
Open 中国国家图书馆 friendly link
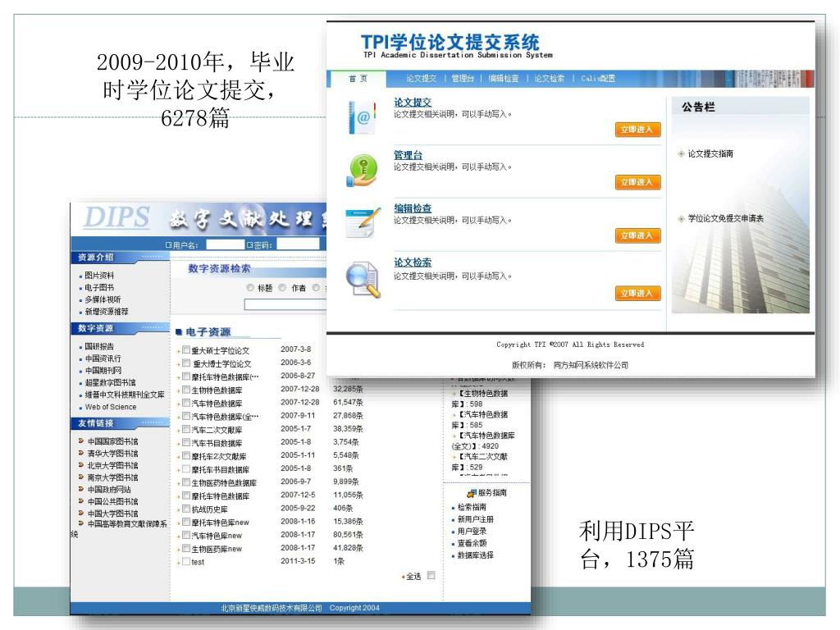[x=113, y=441]
